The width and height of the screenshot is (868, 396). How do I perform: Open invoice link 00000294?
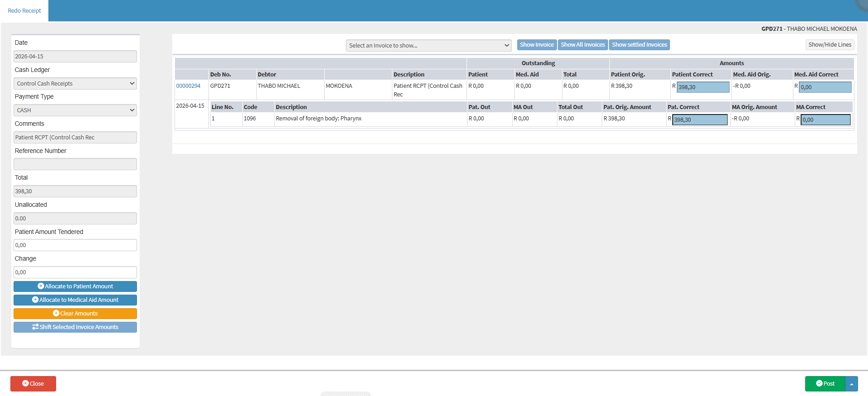pyautogui.click(x=188, y=86)
